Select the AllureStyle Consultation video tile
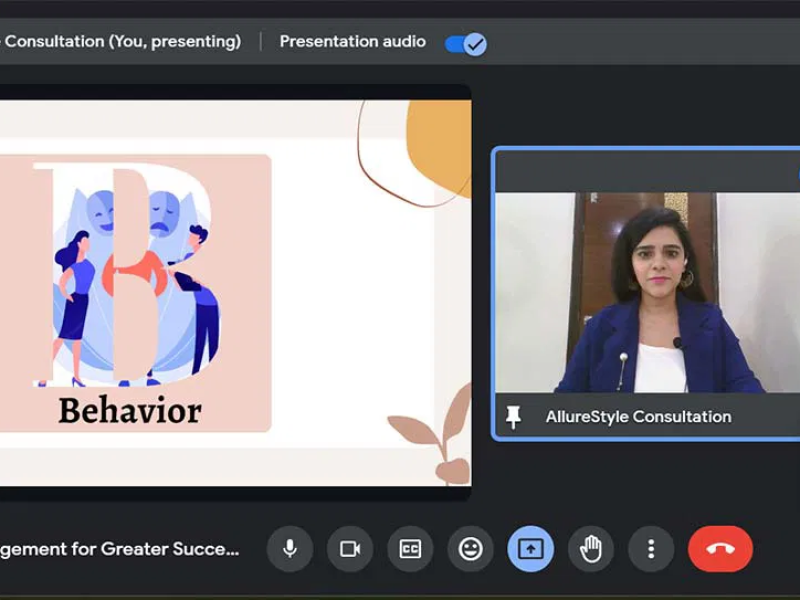The height and width of the screenshot is (600, 800). (647, 293)
